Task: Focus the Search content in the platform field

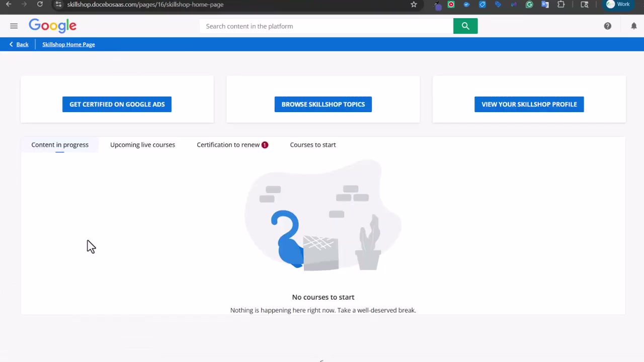Action: coord(327,26)
